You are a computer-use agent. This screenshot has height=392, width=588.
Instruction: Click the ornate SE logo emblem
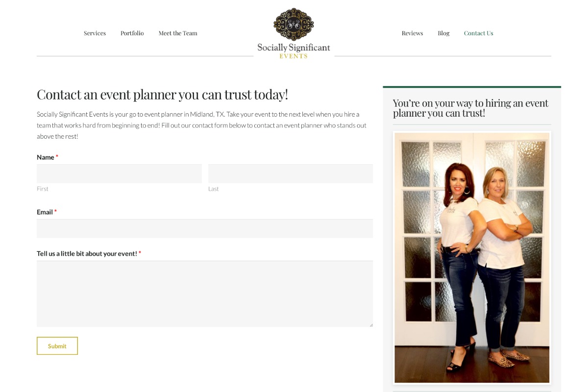pos(294,24)
